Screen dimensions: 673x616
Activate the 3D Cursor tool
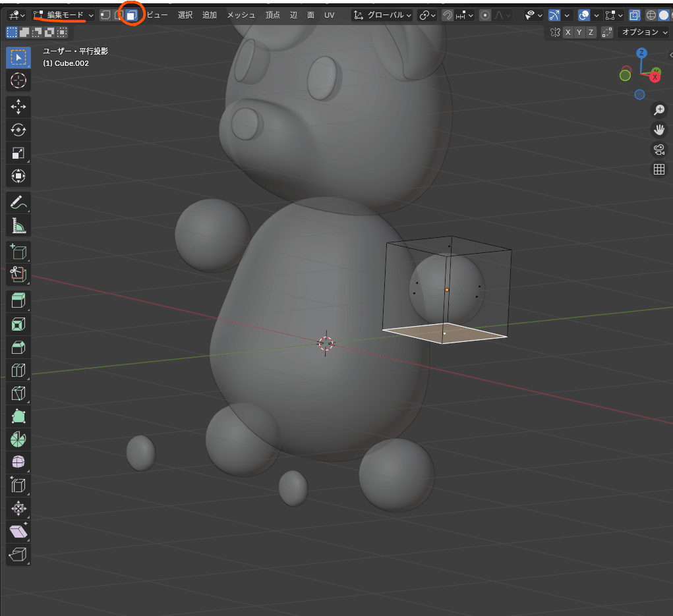[18, 80]
